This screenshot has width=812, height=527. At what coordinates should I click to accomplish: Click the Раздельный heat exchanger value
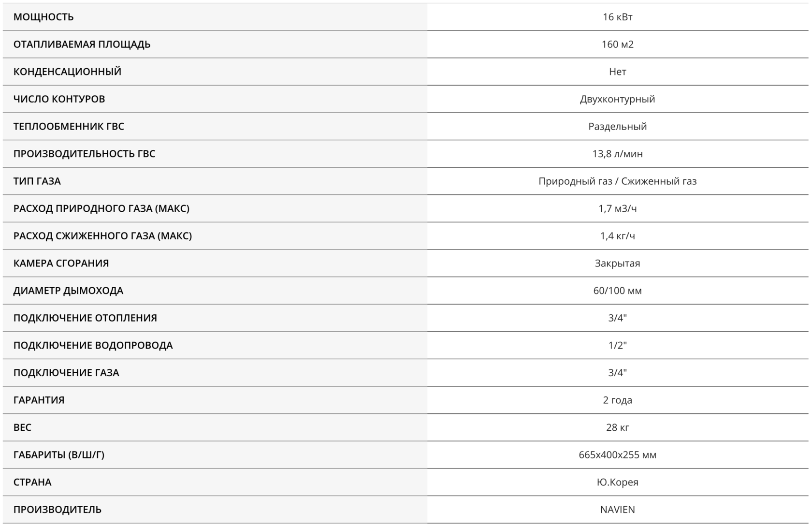pos(617,127)
